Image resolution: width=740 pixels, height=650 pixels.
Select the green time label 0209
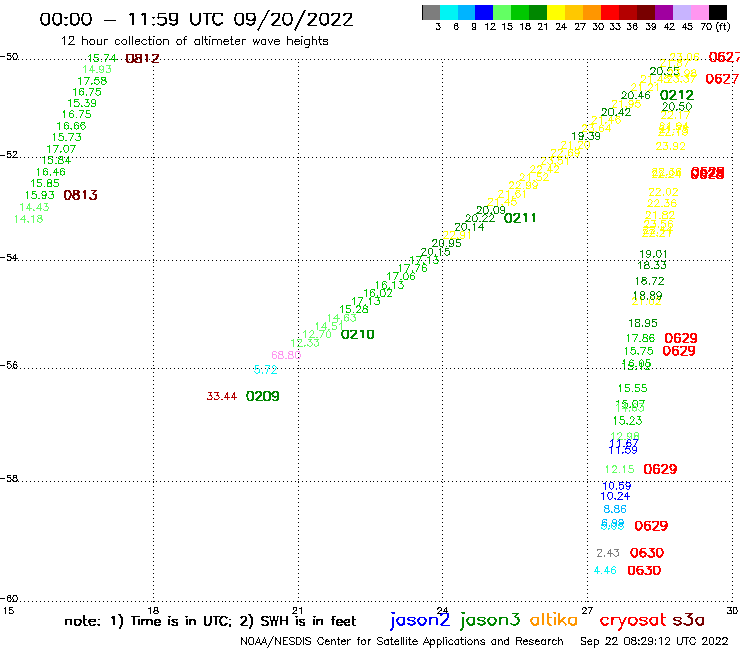[x=262, y=396]
